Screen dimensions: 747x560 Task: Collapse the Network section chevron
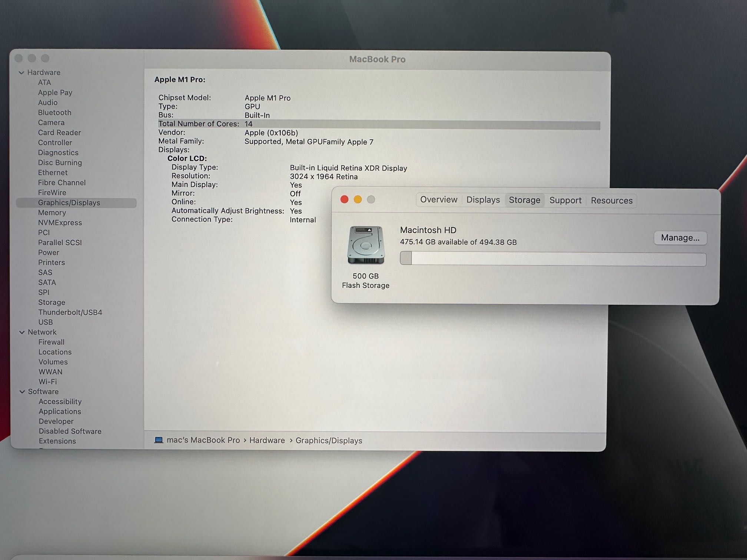pos(22,332)
